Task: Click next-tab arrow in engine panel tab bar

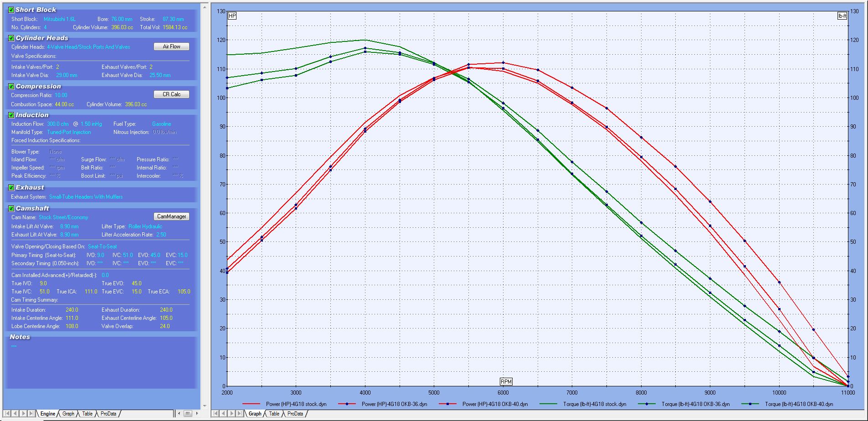Action: tap(24, 414)
